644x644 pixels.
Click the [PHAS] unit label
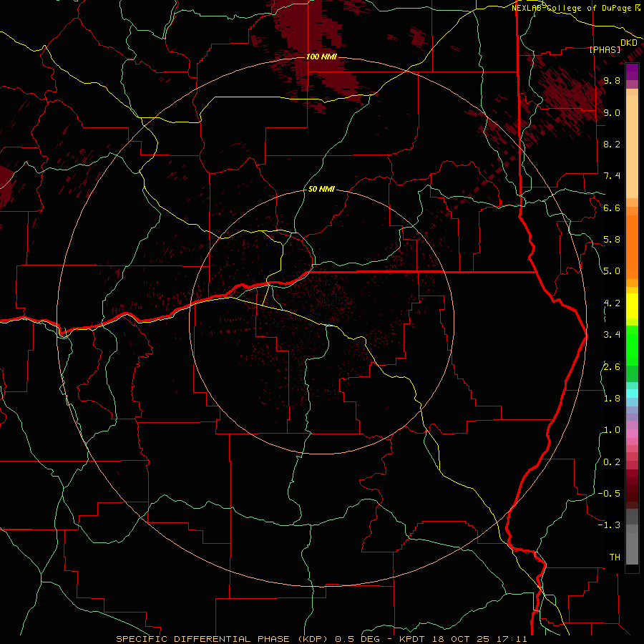coord(605,50)
